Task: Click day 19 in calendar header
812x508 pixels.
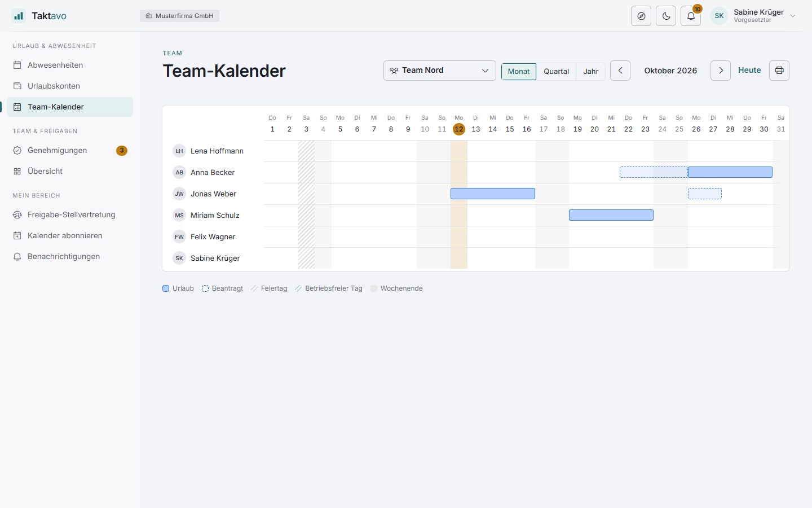Action: click(x=577, y=129)
